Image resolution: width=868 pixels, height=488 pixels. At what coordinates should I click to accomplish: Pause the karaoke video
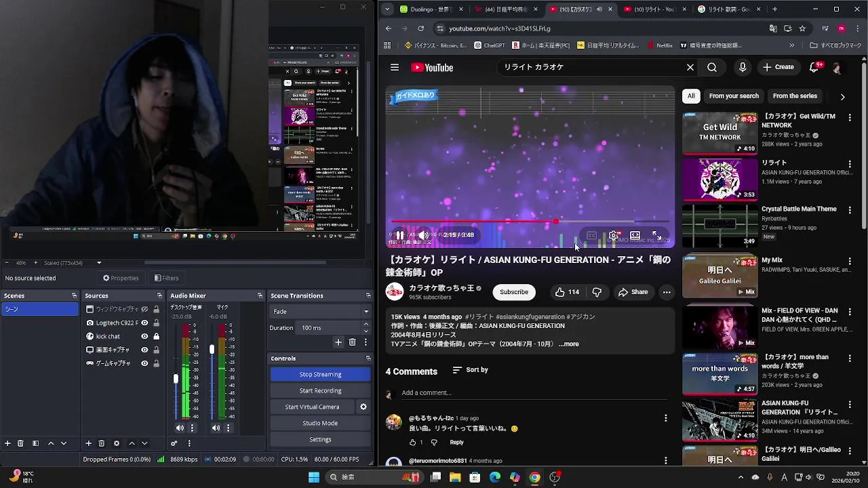[x=400, y=235]
